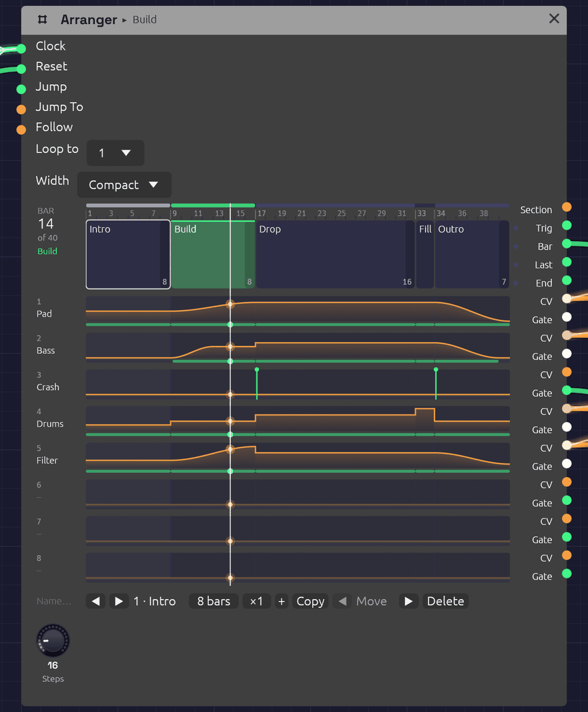The width and height of the screenshot is (588, 712).
Task: Click the Pad gate bar at playhead
Action: (230, 325)
